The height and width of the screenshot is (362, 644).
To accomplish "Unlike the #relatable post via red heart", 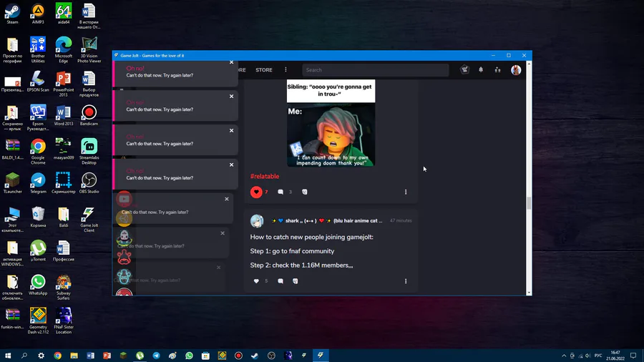I will click(x=256, y=192).
